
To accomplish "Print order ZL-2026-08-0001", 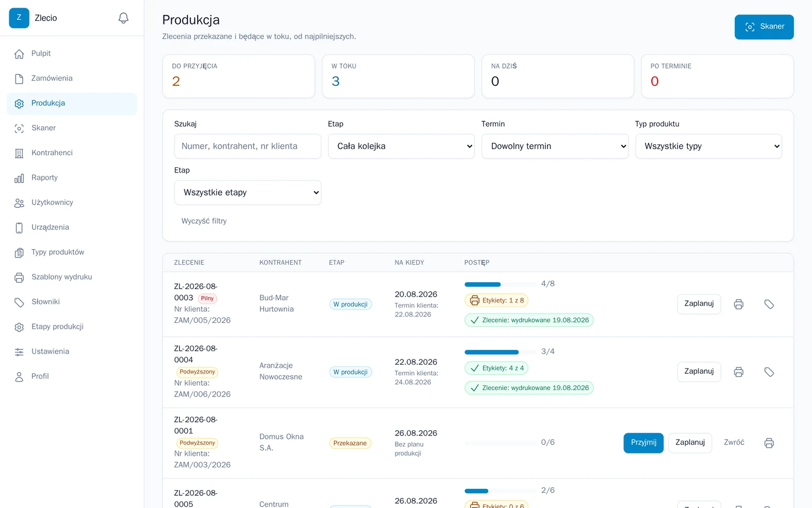I will click(769, 443).
